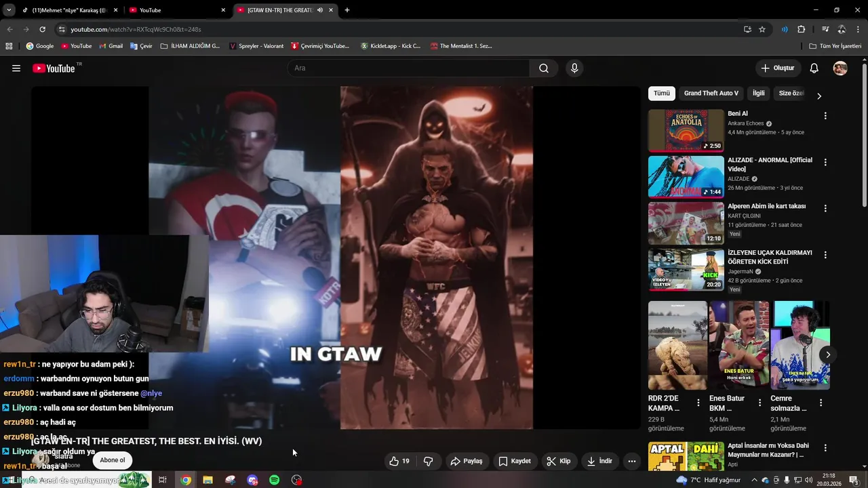Reload the current page
This screenshot has height=488, width=868.
point(42,29)
